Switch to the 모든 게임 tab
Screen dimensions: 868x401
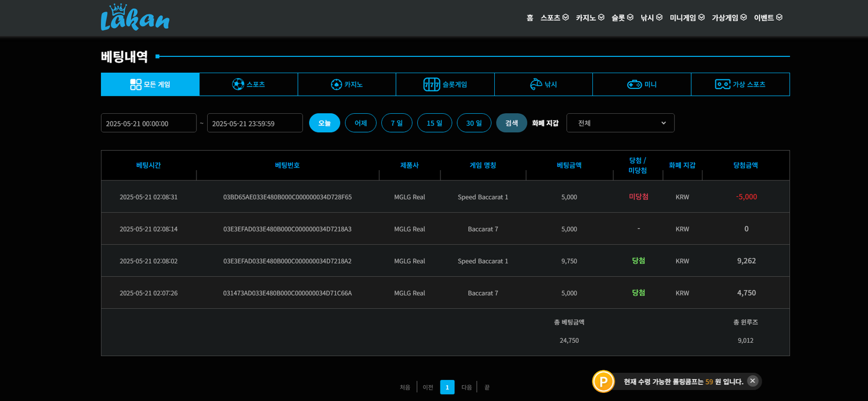click(x=150, y=85)
